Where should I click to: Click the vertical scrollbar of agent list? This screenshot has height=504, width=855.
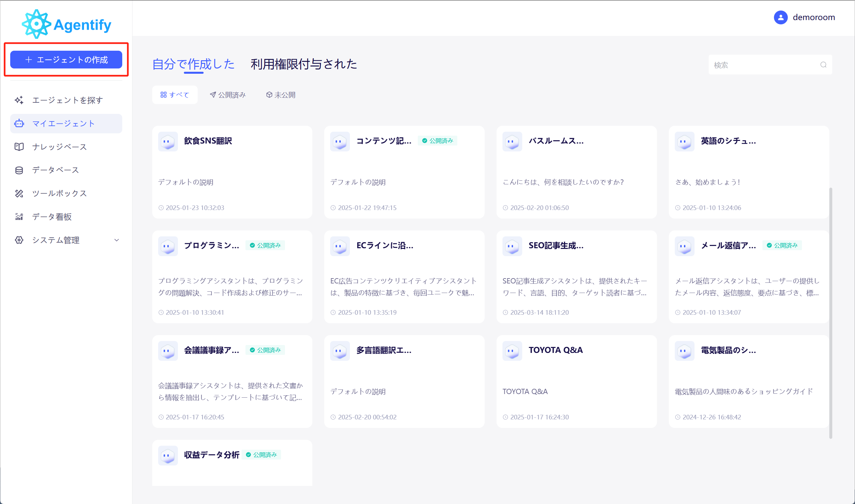coord(831,312)
